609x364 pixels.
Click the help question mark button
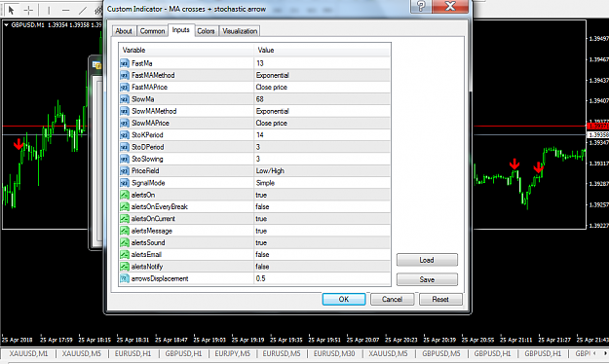421,6
